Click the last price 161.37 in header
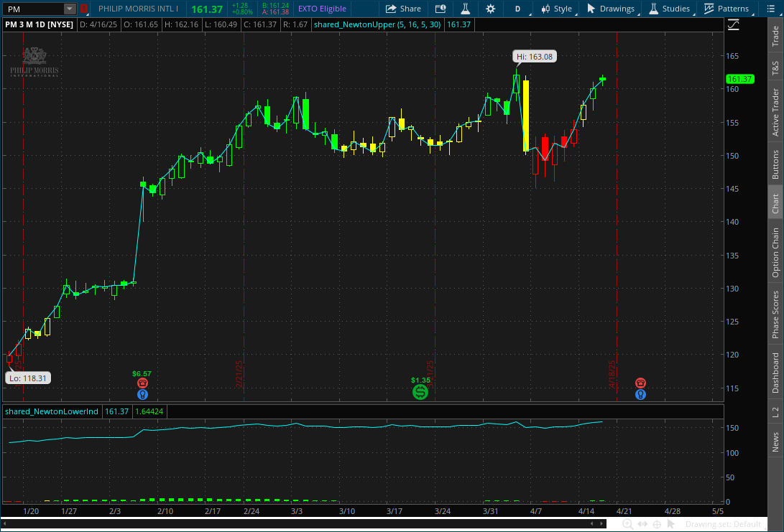This screenshot has width=784, height=532. [x=207, y=9]
